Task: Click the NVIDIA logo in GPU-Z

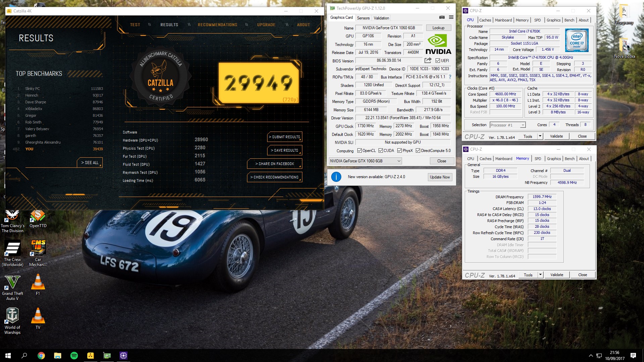Action: (x=438, y=44)
